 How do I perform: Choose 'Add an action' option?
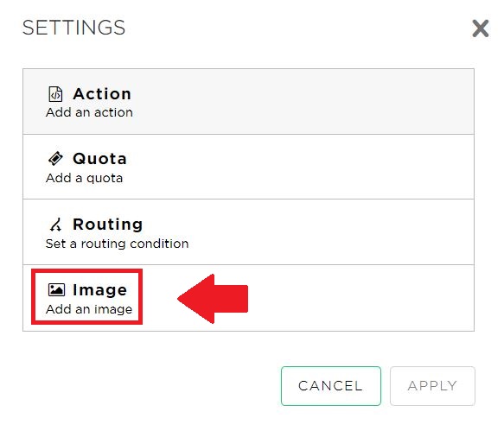(89, 112)
